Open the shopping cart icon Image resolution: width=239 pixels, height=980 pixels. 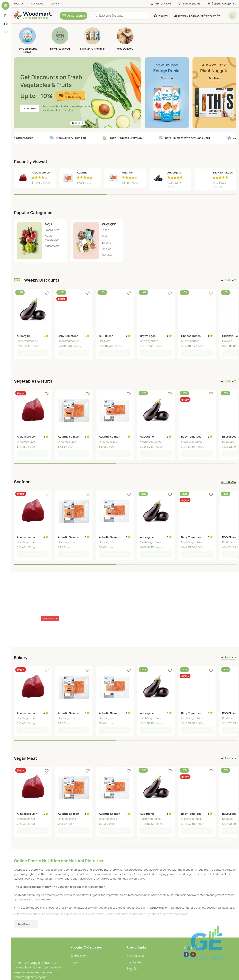click(x=232, y=16)
